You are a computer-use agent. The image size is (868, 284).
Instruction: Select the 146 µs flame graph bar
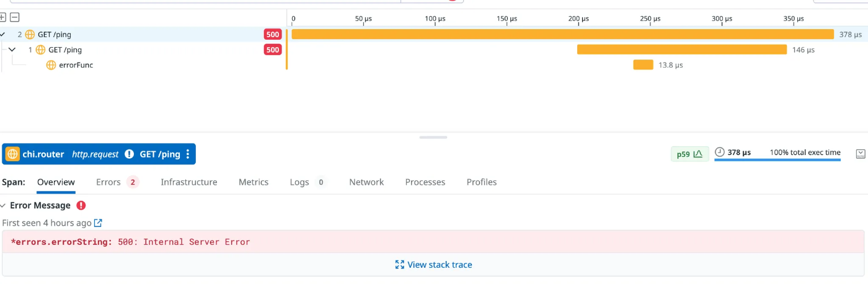pos(682,50)
